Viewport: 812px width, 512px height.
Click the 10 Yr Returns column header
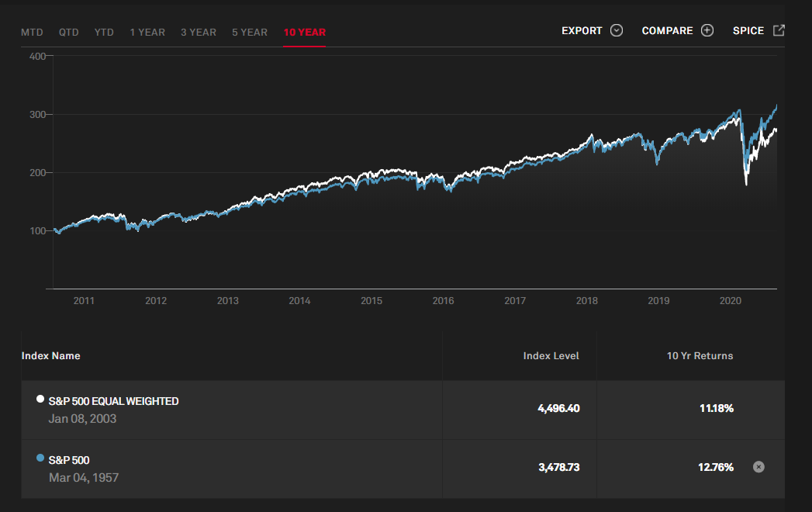[x=700, y=356]
